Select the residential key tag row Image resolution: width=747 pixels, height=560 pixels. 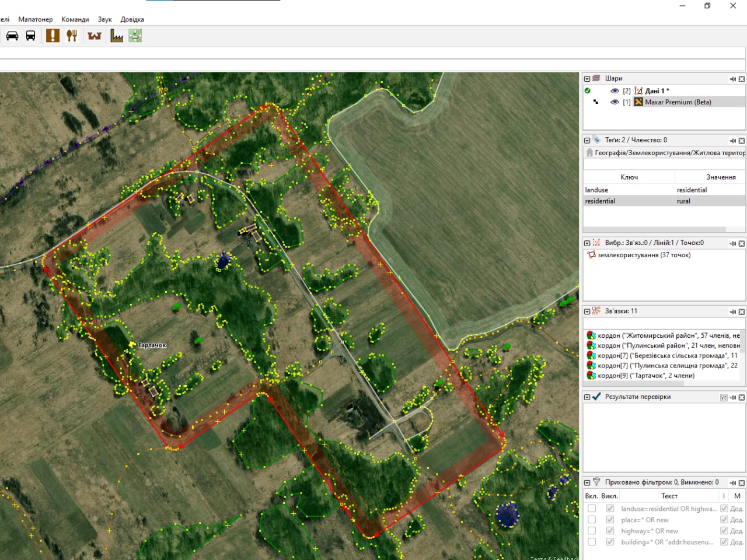pos(665,201)
